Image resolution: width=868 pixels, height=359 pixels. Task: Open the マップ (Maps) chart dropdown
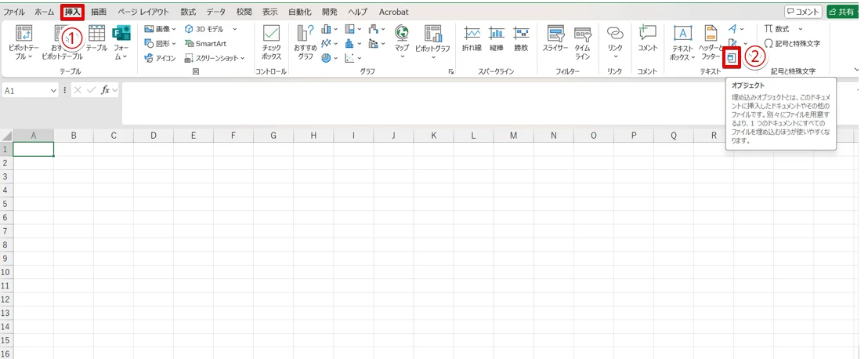(x=402, y=42)
